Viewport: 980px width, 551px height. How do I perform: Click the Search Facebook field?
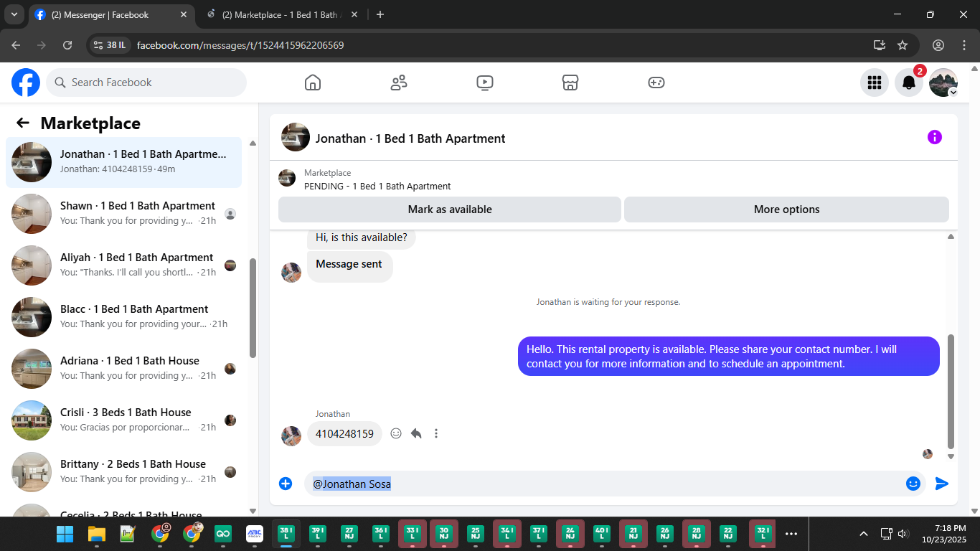(x=146, y=83)
